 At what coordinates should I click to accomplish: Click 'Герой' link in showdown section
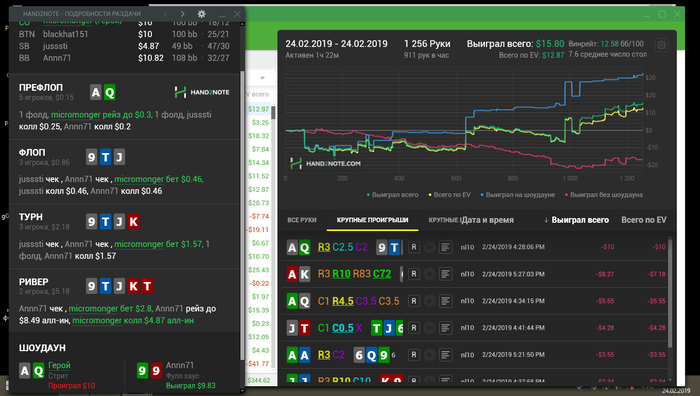pos(59,365)
